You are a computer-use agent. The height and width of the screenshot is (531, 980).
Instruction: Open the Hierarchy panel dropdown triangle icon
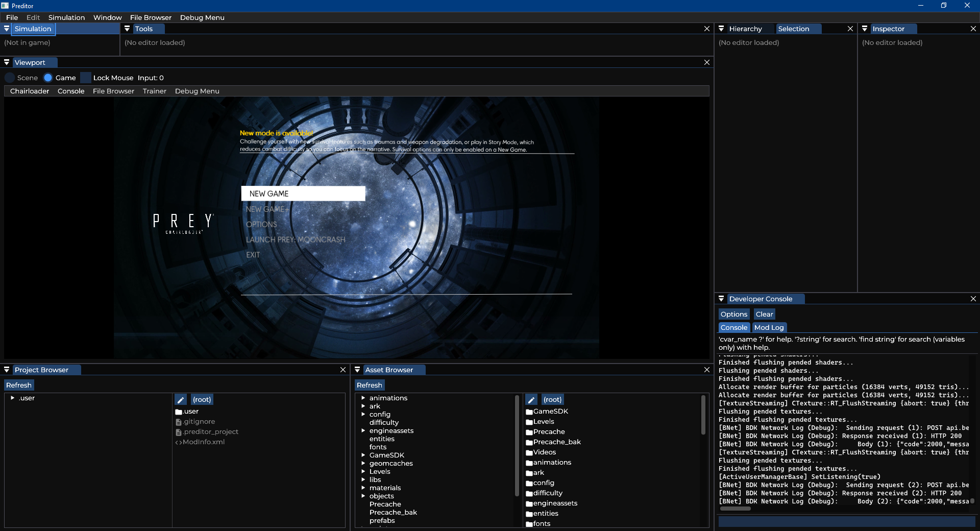(721, 29)
